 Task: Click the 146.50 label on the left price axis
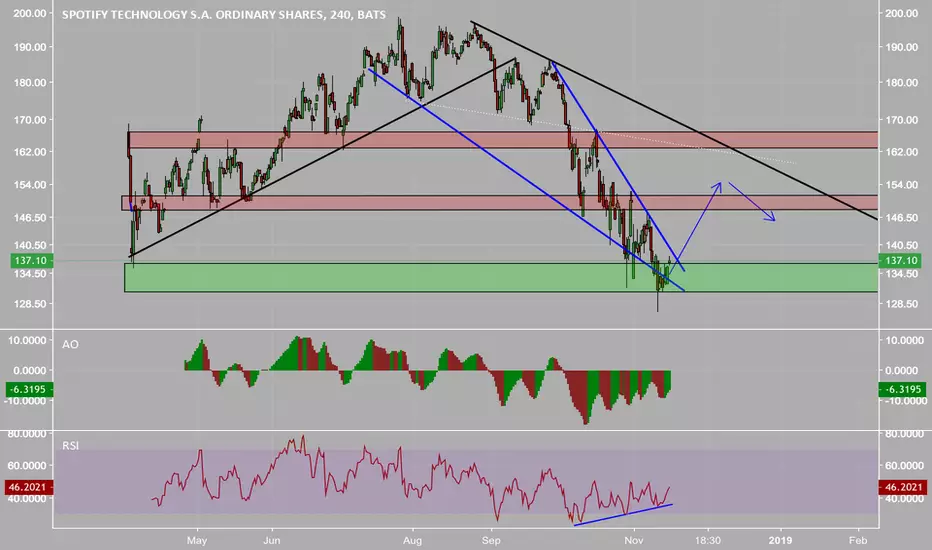(x=30, y=218)
